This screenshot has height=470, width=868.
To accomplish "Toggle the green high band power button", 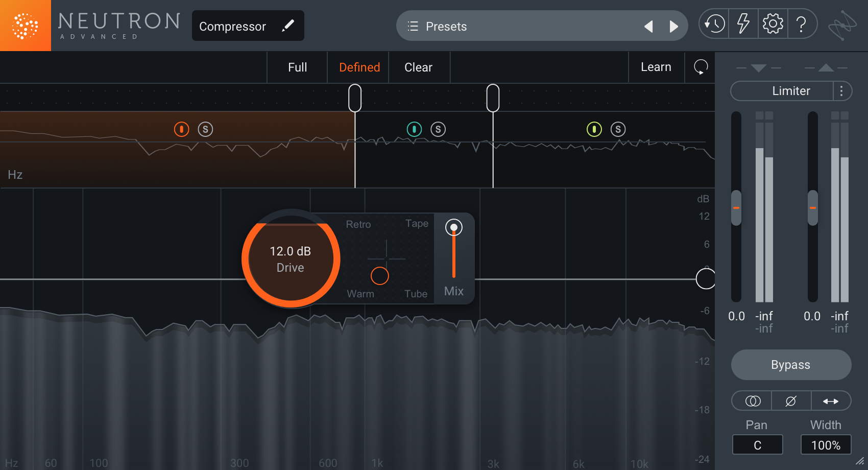I will (x=594, y=129).
